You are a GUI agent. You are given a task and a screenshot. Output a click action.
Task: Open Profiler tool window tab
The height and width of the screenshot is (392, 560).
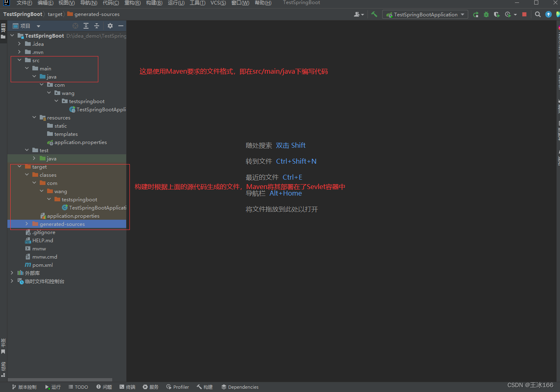click(x=177, y=387)
